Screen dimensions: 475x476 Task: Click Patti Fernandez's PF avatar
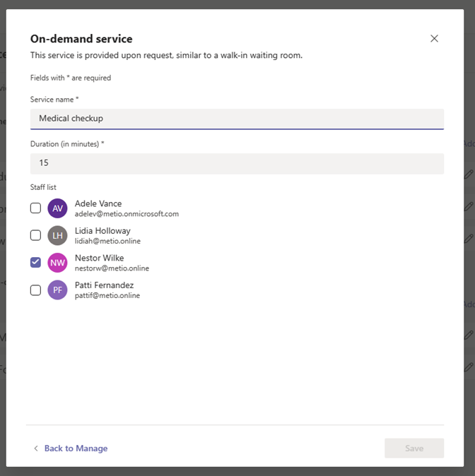57,290
